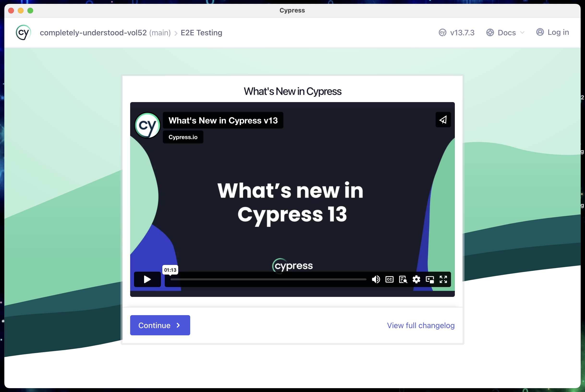
Task: Expand the Docs dropdown menu
Action: coord(506,32)
